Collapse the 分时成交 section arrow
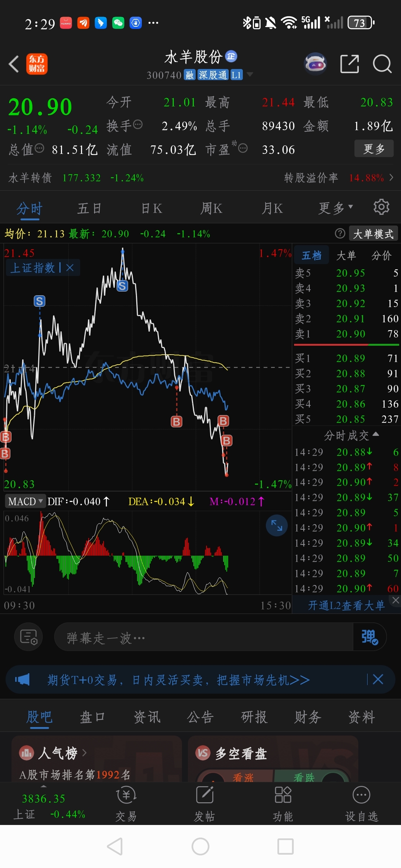Screen dimensions: 401x868 point(375,434)
